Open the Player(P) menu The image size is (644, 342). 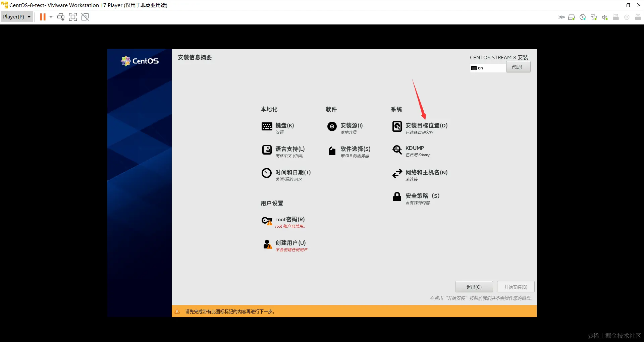coord(17,17)
